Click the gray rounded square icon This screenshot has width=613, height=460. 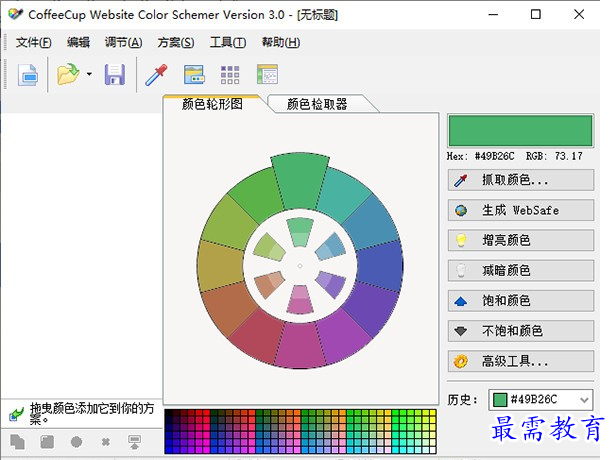pos(47,442)
